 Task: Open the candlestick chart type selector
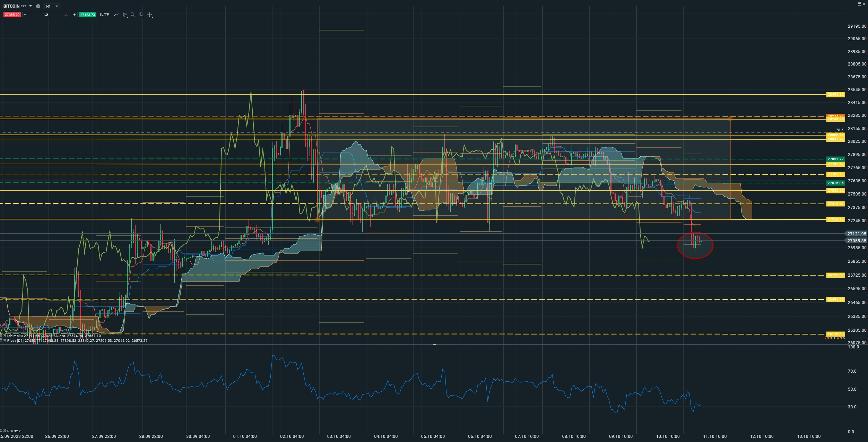click(x=125, y=15)
